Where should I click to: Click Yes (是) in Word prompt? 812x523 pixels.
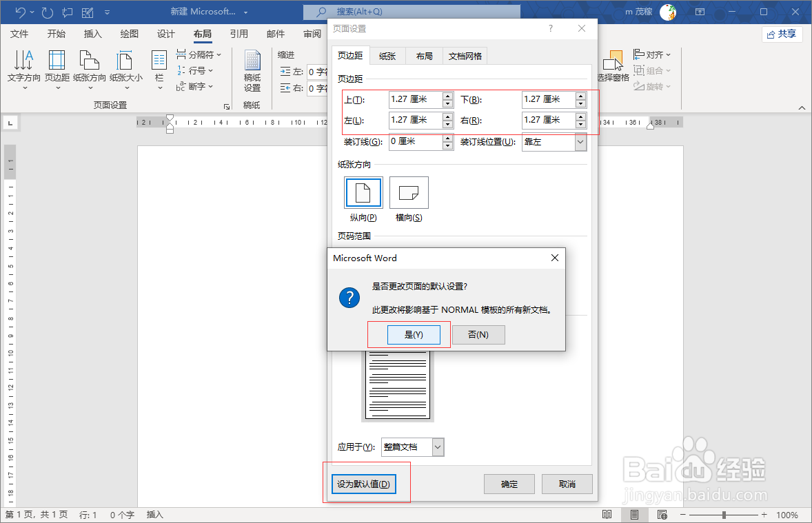pyautogui.click(x=414, y=334)
